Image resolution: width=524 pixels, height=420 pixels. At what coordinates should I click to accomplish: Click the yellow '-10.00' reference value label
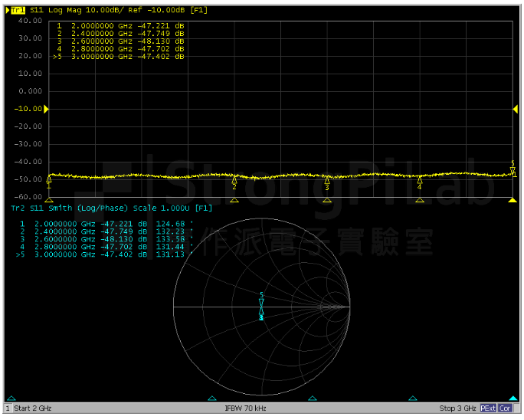pyautogui.click(x=28, y=109)
